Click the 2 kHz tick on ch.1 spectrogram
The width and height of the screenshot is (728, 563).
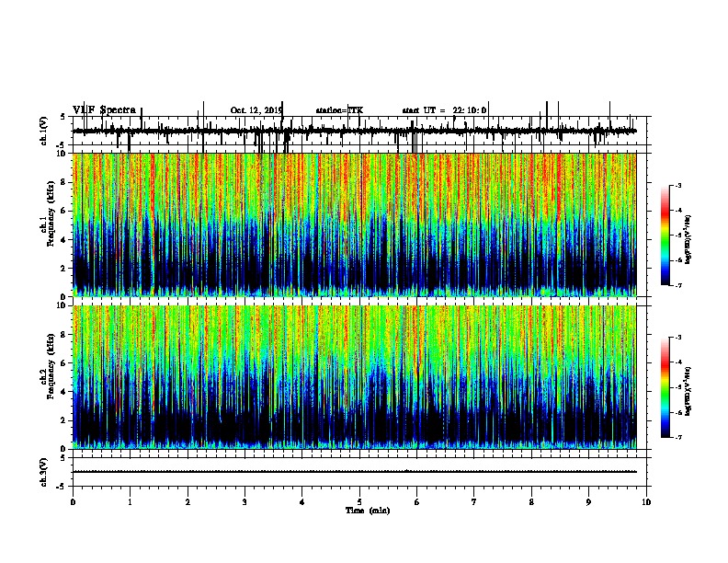coord(64,269)
